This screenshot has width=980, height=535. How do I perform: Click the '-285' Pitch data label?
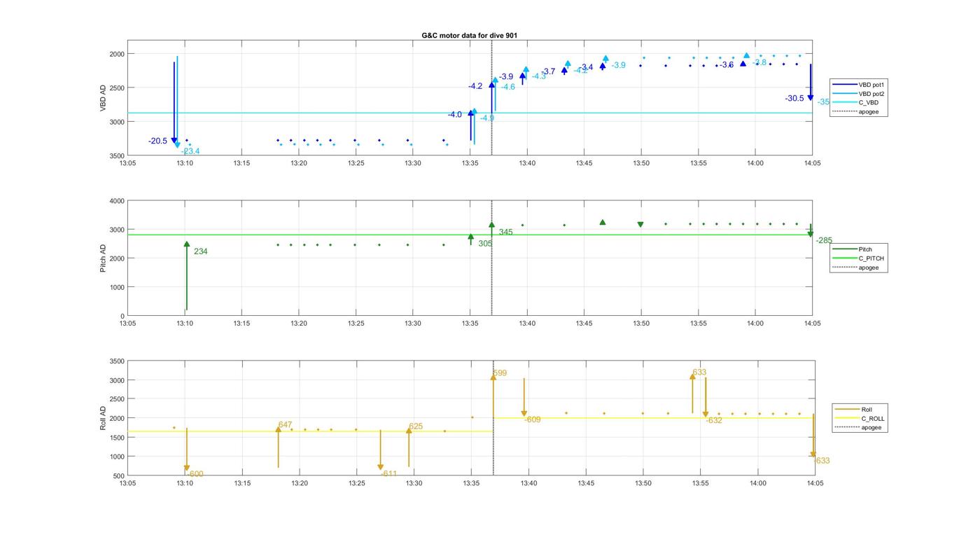pos(824,241)
